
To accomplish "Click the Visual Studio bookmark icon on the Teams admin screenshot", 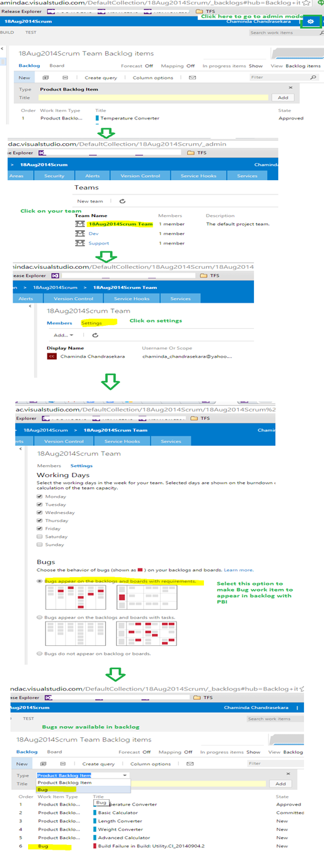I will pyautogui.click(x=43, y=153).
